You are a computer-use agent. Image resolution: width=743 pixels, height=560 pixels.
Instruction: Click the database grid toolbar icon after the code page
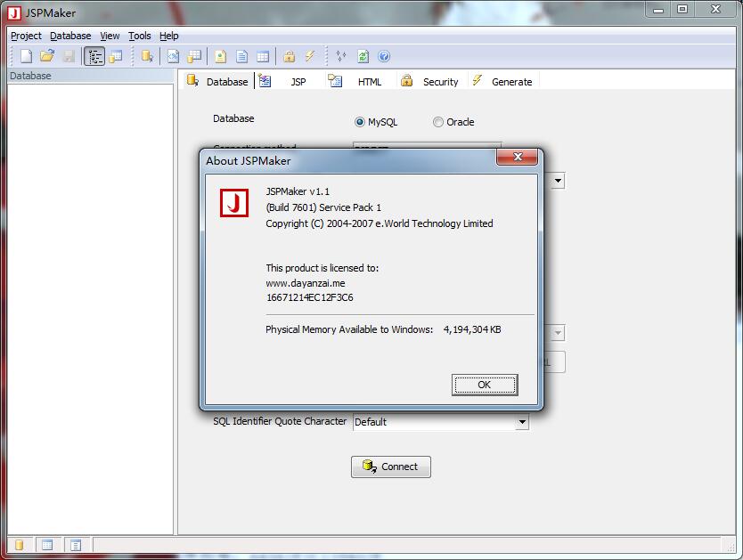point(194,56)
